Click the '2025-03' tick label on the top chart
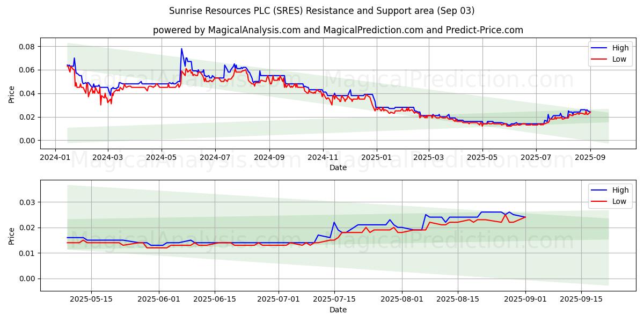644x322 pixels. [x=429, y=158]
